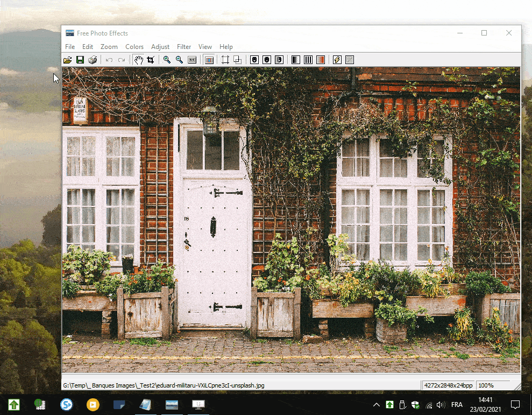Click the 14:41 clock in the taskbar
532x415 pixels.
coord(485,400)
